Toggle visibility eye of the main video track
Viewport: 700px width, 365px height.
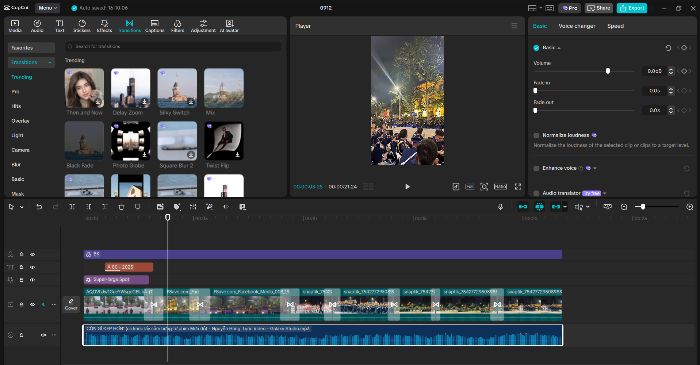click(x=32, y=304)
